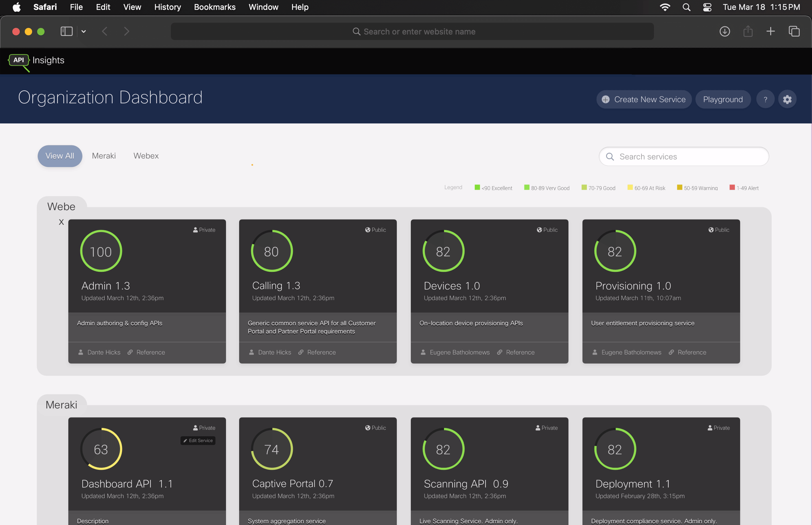This screenshot has height=525, width=812.
Task: Click Public globe icon on Calling card
Action: click(x=368, y=230)
